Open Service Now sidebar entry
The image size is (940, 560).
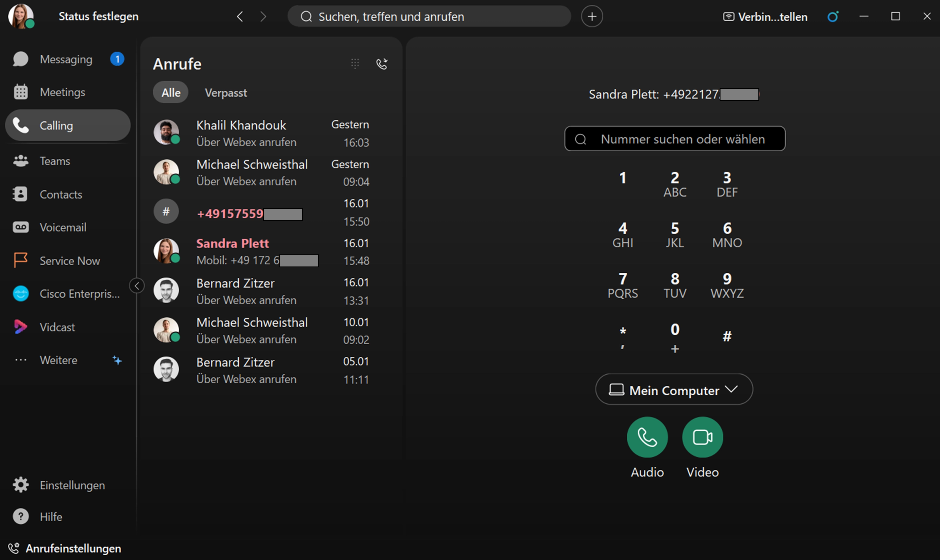point(69,261)
